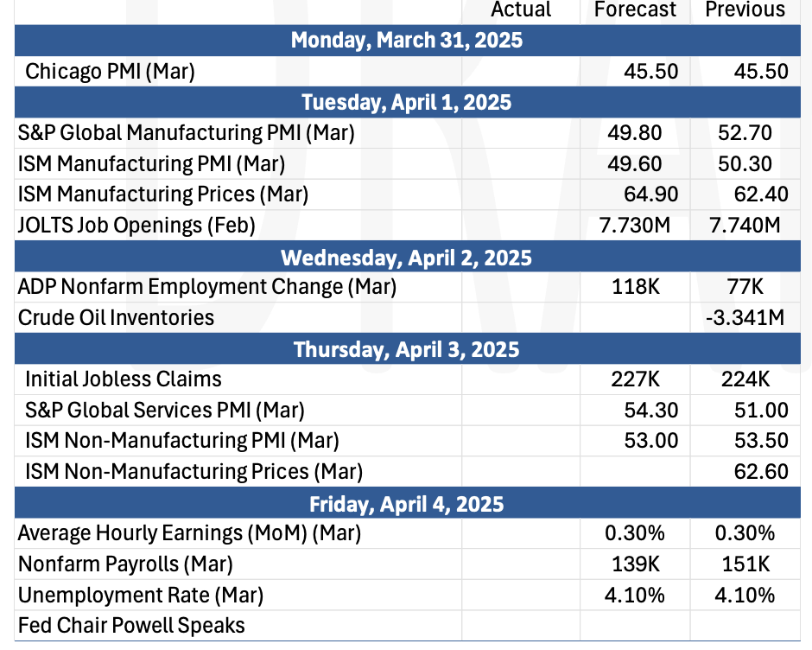This screenshot has width=812, height=650.
Task: Click the JOLTS Job Openings (Feb) label
Action: 136,226
